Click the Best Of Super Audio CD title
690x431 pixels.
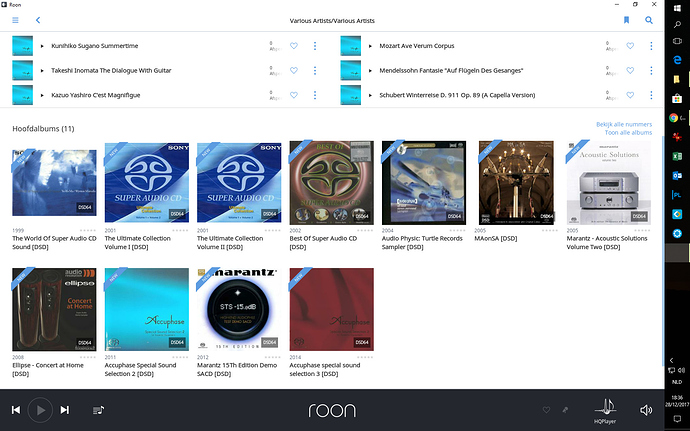click(x=323, y=243)
